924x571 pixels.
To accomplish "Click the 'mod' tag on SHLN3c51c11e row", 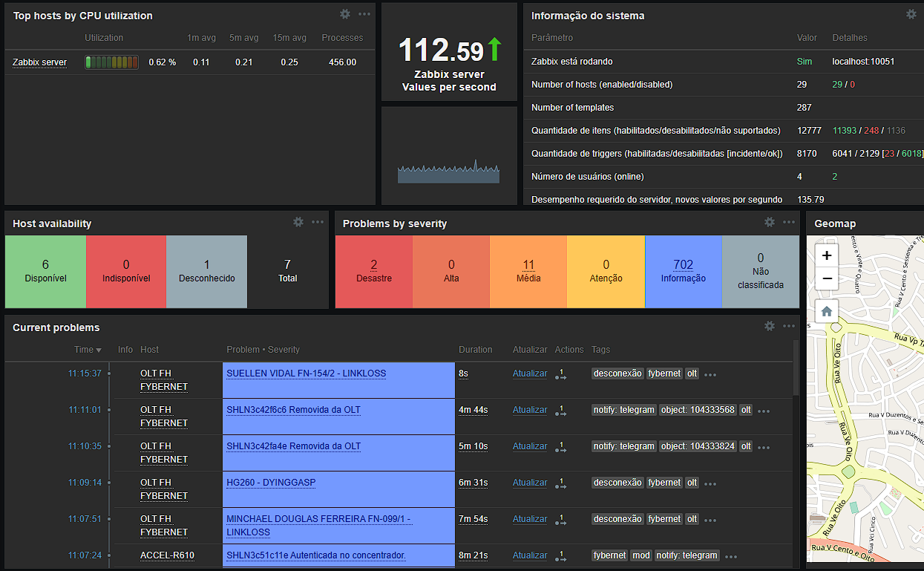I will 640,555.
